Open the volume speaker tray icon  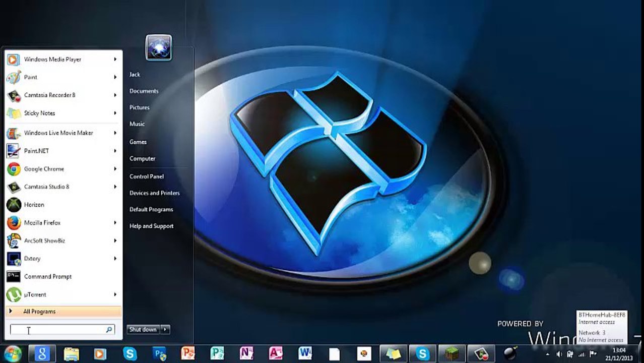559,354
